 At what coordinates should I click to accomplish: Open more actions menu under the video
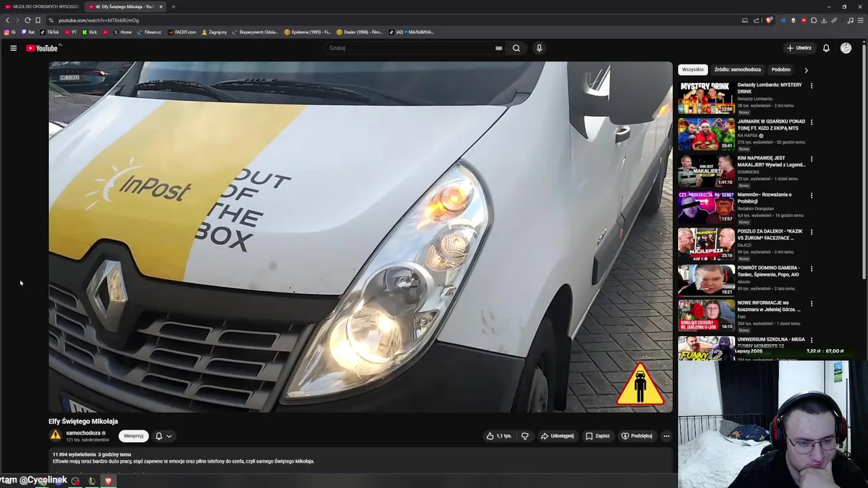(667, 436)
